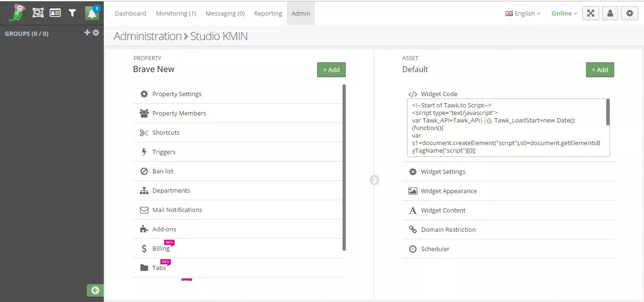The image size is (644, 302).
Task: Open the contact card icon
Action: (55, 13)
